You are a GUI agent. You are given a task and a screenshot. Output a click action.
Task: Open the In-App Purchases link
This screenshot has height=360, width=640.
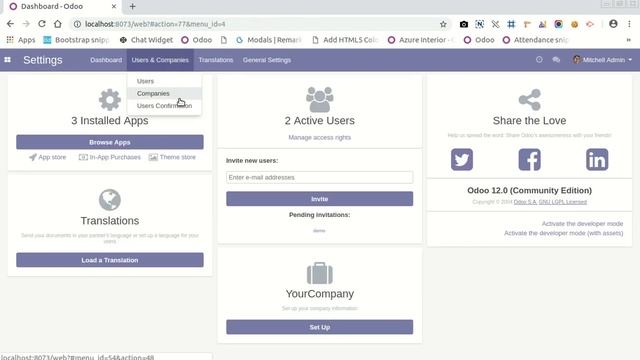(x=109, y=157)
